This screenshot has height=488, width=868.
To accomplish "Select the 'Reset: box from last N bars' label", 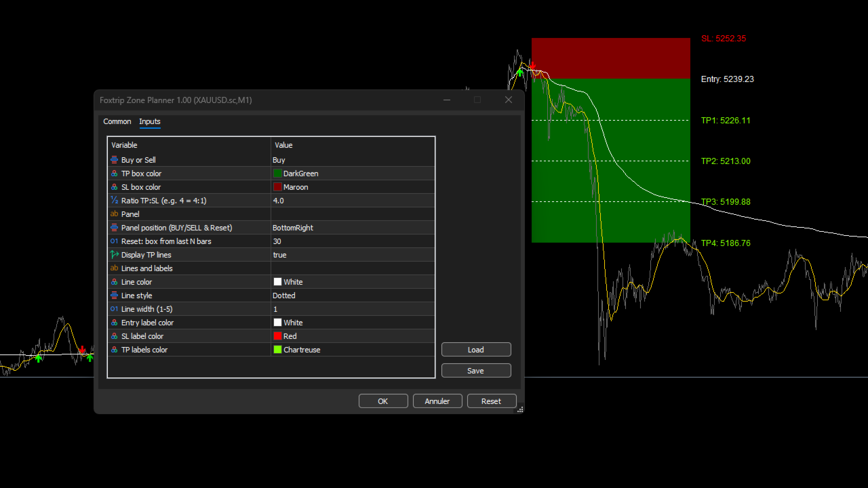I will coord(166,241).
